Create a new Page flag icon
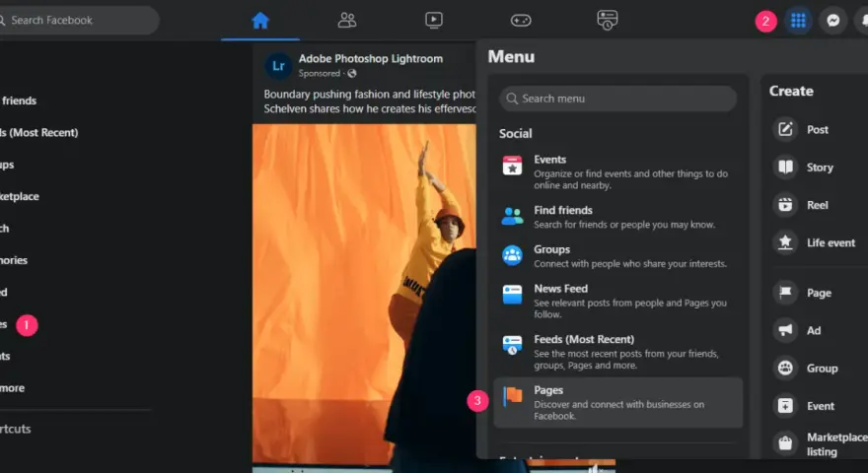Screen dimensions: 868x473 click(x=785, y=293)
